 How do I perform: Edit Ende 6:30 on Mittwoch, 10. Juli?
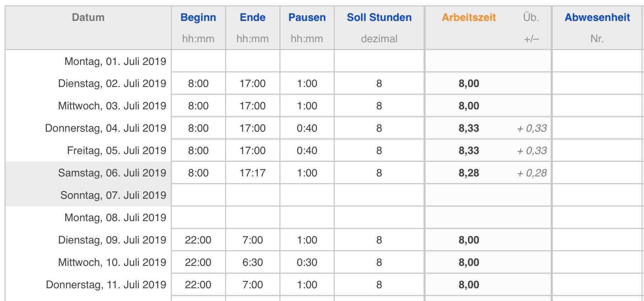coord(252,262)
